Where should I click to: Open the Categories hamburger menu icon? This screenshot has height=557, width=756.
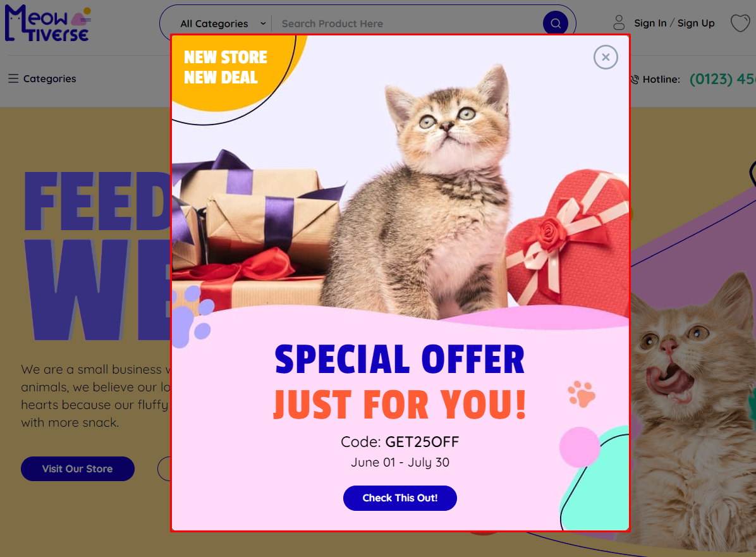[13, 78]
